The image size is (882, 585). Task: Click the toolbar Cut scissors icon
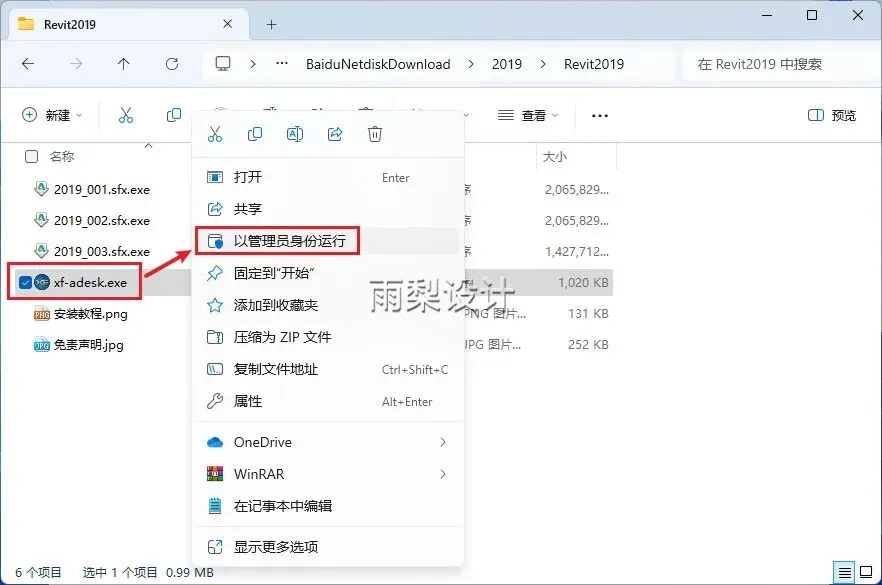[x=126, y=115]
